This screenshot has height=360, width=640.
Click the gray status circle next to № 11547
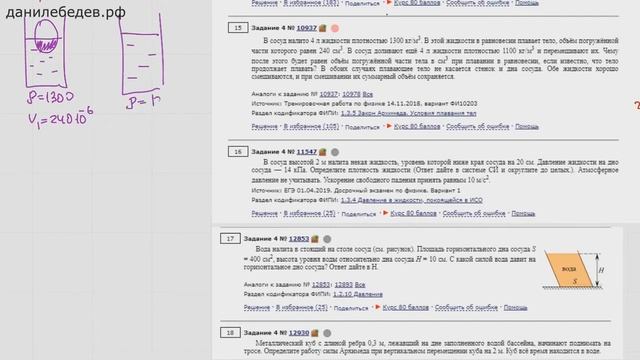click(x=335, y=152)
